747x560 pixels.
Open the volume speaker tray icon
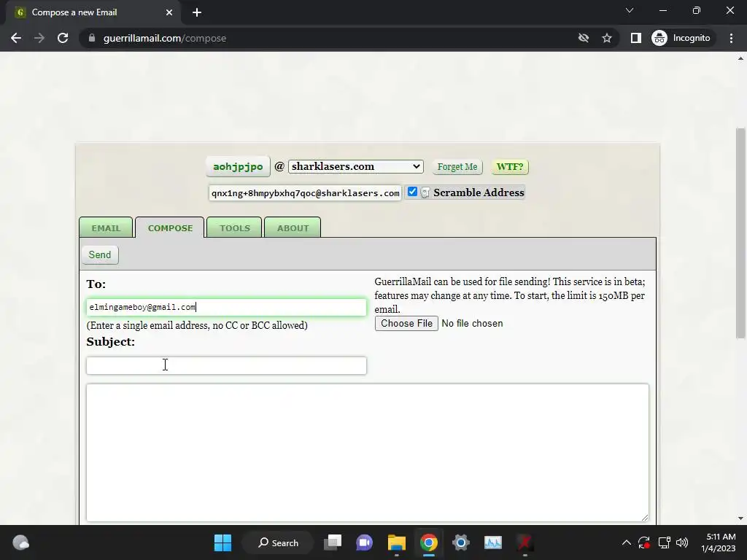click(682, 542)
